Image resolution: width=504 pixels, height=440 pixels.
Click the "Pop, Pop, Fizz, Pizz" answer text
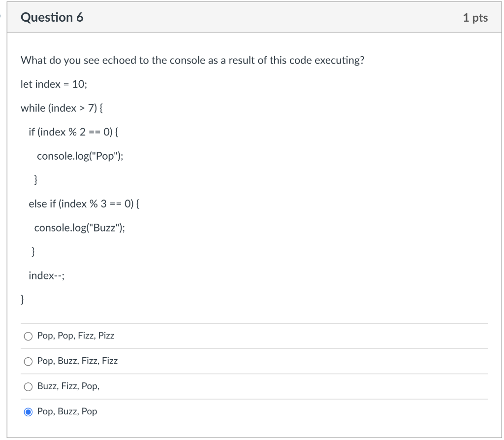pos(75,336)
